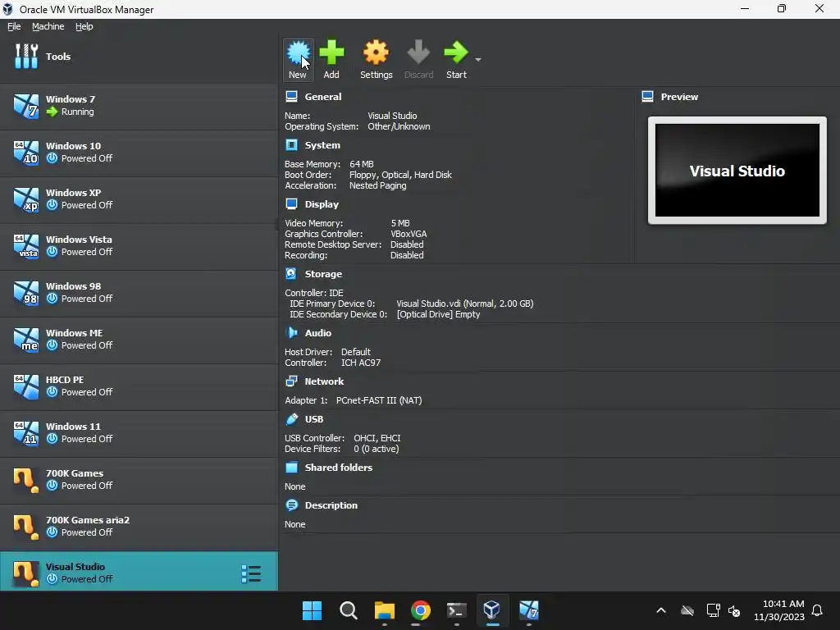Open the taskbar Search icon
Screen dimensions: 840x630
(x=348, y=610)
